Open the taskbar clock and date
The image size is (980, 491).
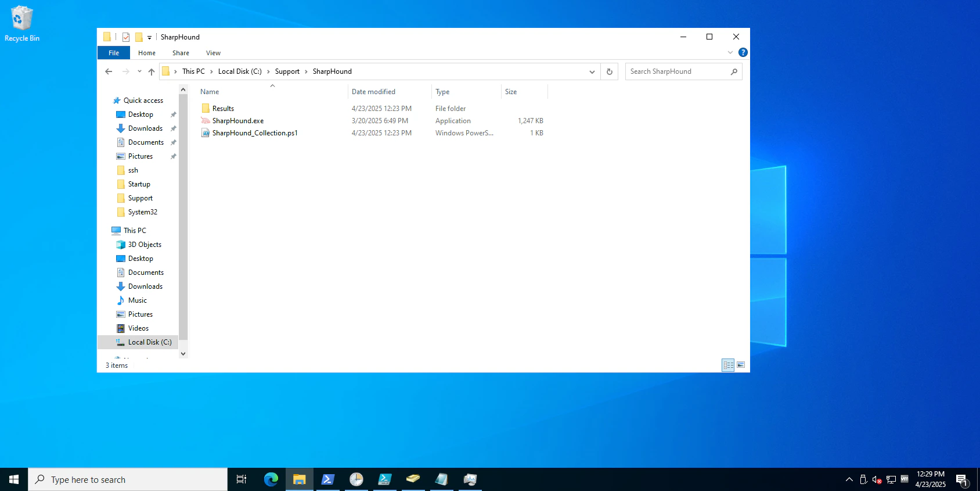click(931, 479)
